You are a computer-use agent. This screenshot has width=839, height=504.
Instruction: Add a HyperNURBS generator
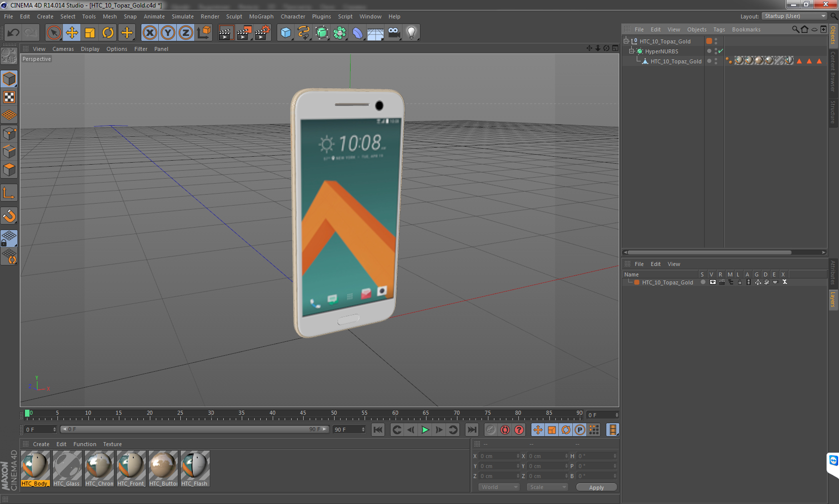click(322, 33)
